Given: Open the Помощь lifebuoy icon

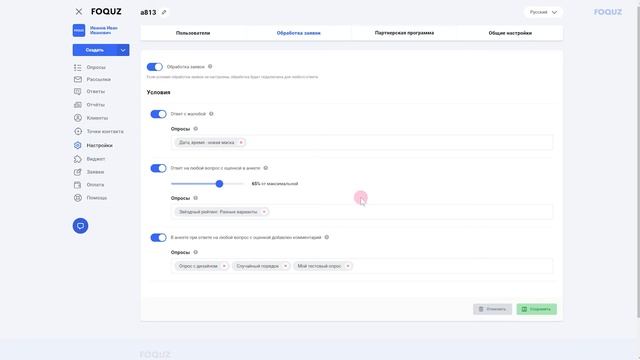Looking at the screenshot, I should (x=78, y=198).
